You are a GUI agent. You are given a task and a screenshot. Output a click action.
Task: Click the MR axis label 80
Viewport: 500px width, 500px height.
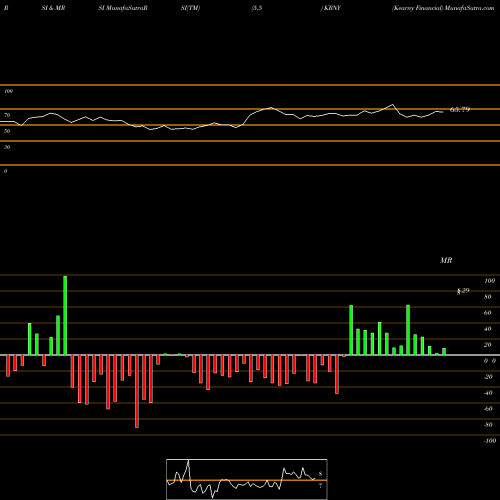pos(488,297)
